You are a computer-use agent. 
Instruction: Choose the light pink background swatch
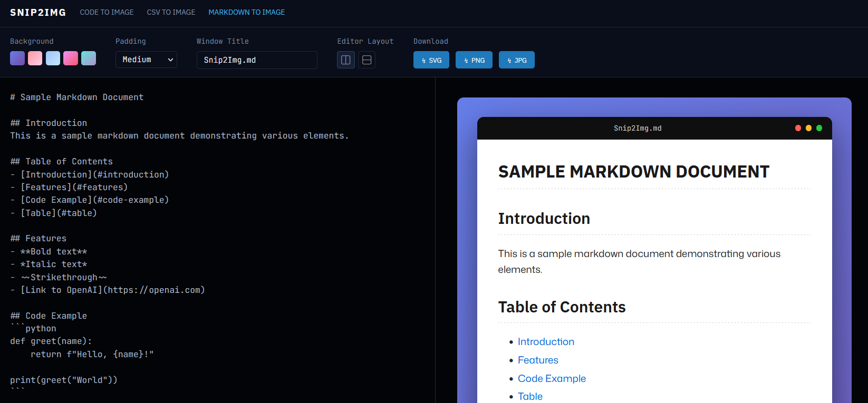(35, 58)
